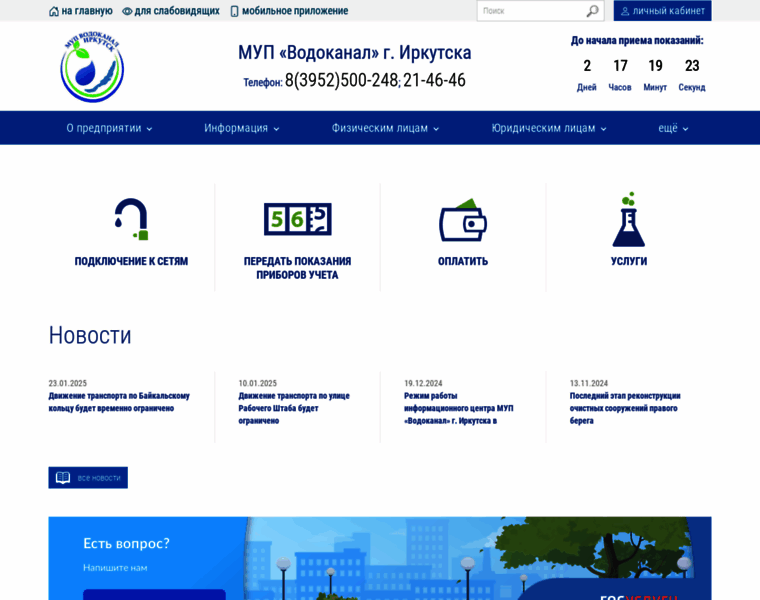Click the 'Новости' section heading

tap(90, 335)
